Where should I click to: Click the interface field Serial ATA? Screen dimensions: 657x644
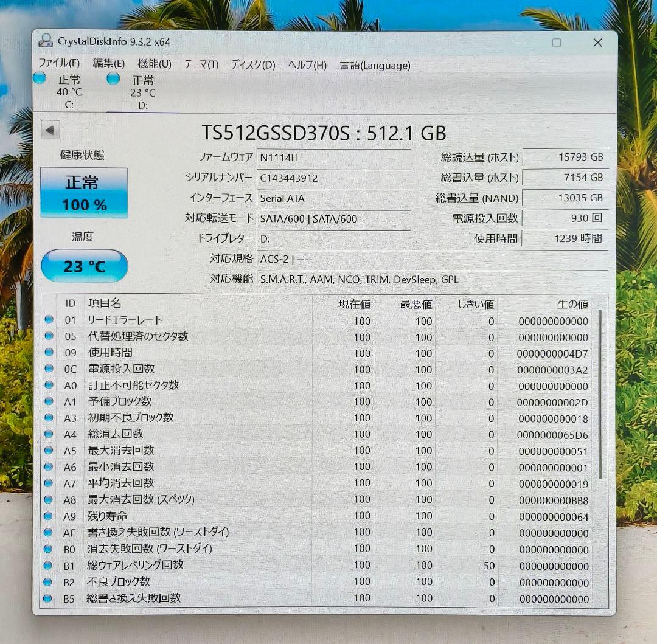[x=333, y=198]
